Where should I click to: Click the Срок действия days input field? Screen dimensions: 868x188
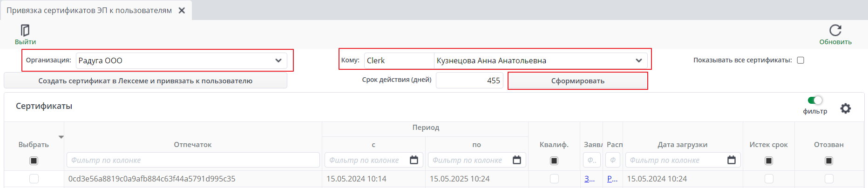(x=469, y=81)
